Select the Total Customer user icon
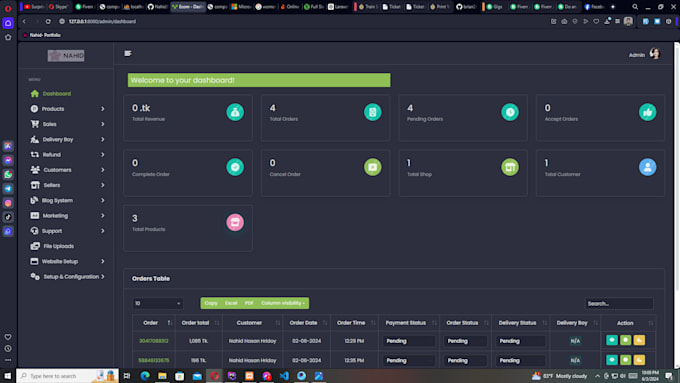 point(647,167)
